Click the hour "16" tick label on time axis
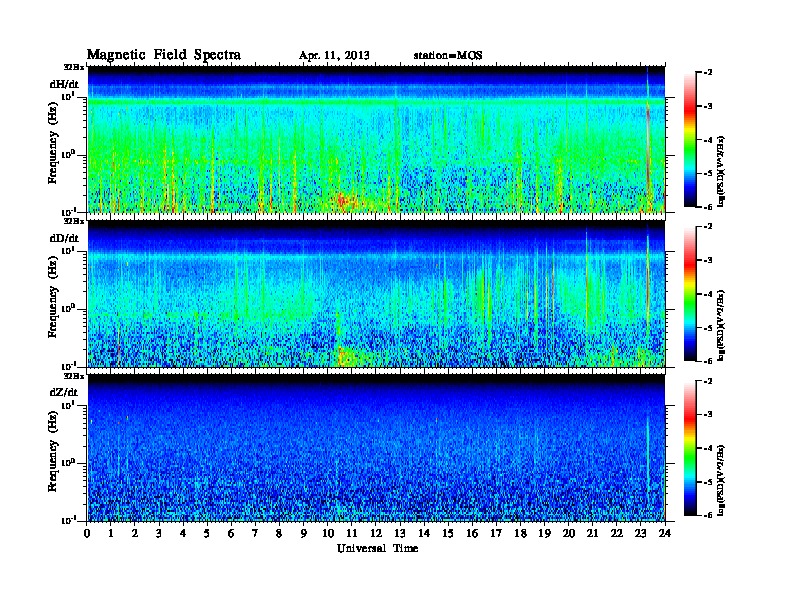 point(472,533)
